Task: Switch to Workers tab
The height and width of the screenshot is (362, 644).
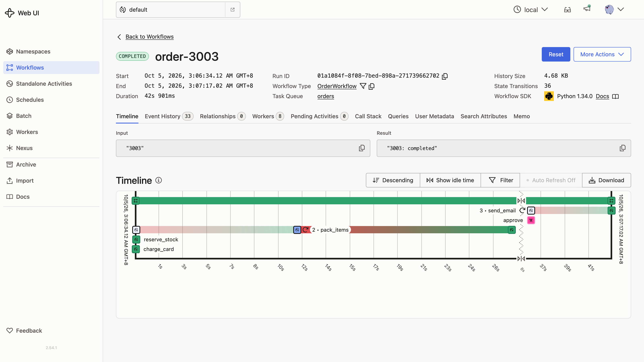Action: click(268, 116)
